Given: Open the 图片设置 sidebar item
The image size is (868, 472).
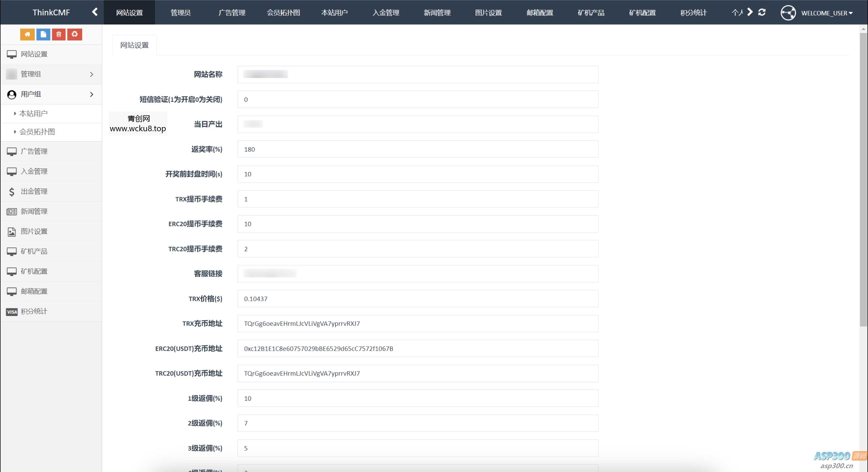Looking at the screenshot, I should 34,232.
